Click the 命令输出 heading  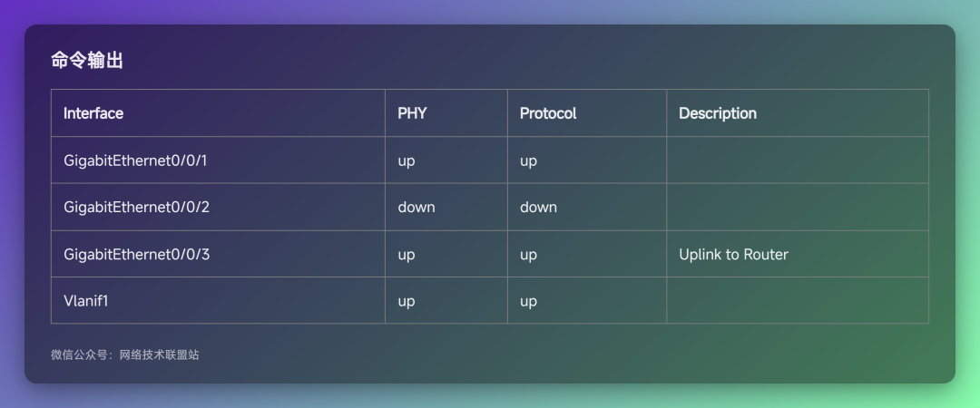pyautogui.click(x=87, y=61)
